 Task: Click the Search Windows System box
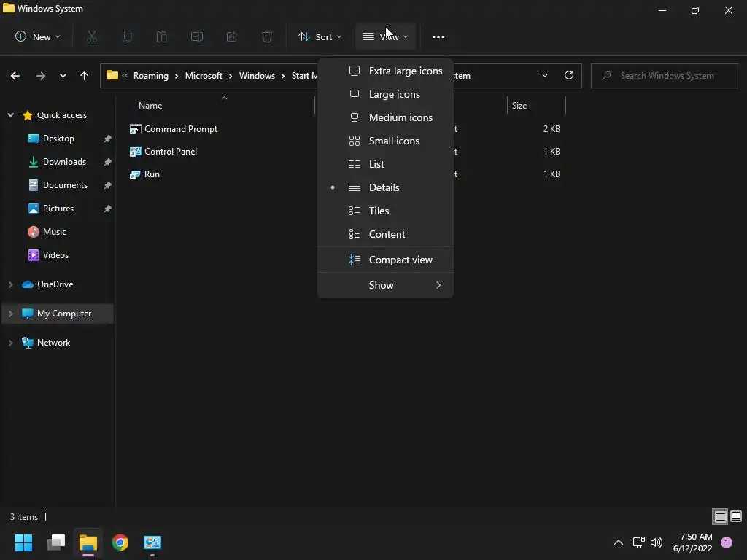665,76
